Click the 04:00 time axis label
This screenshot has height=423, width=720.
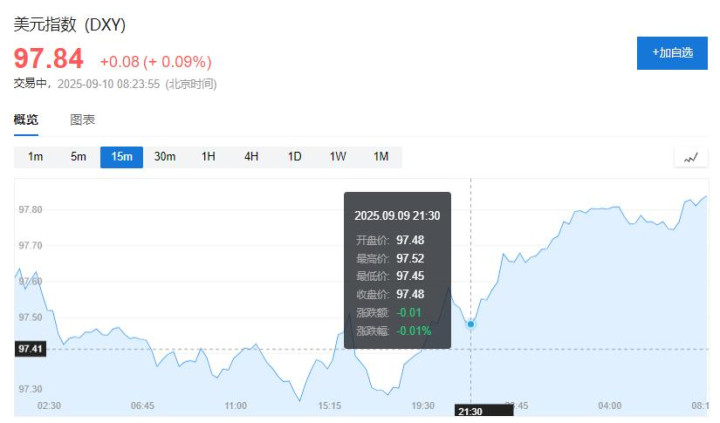[x=609, y=405]
